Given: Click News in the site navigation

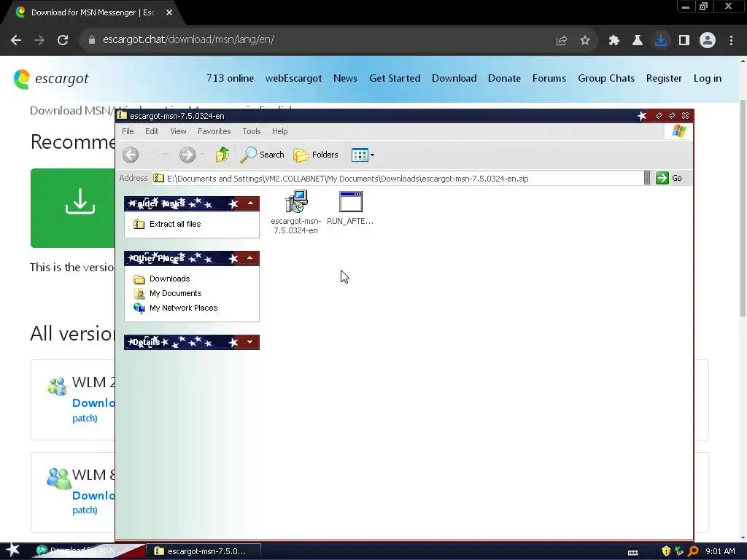Looking at the screenshot, I should coord(345,78).
